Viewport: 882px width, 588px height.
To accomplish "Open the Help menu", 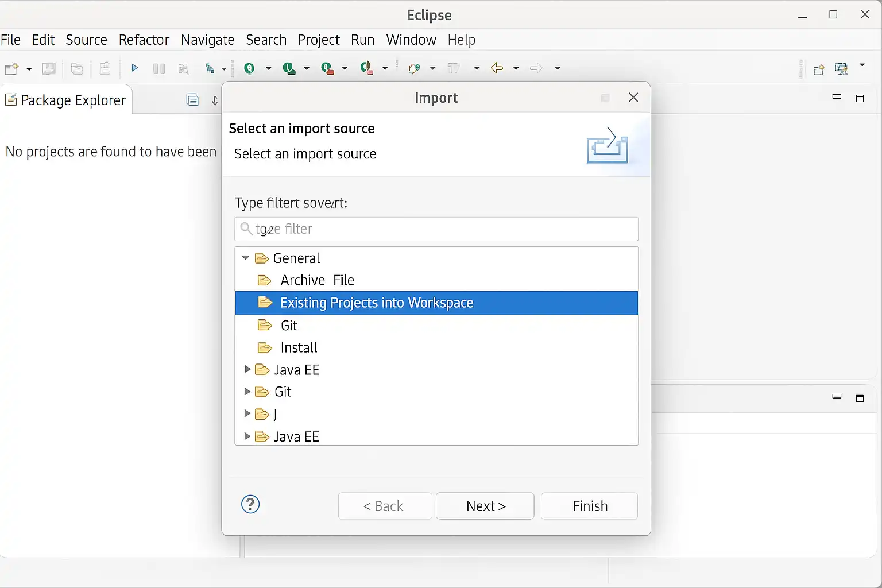I will (x=462, y=40).
